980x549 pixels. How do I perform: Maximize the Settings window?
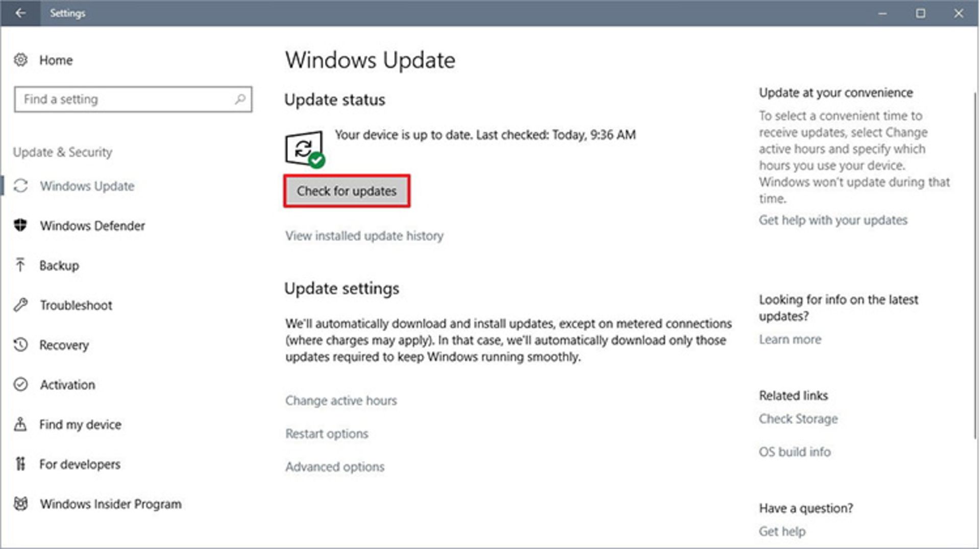coord(920,13)
